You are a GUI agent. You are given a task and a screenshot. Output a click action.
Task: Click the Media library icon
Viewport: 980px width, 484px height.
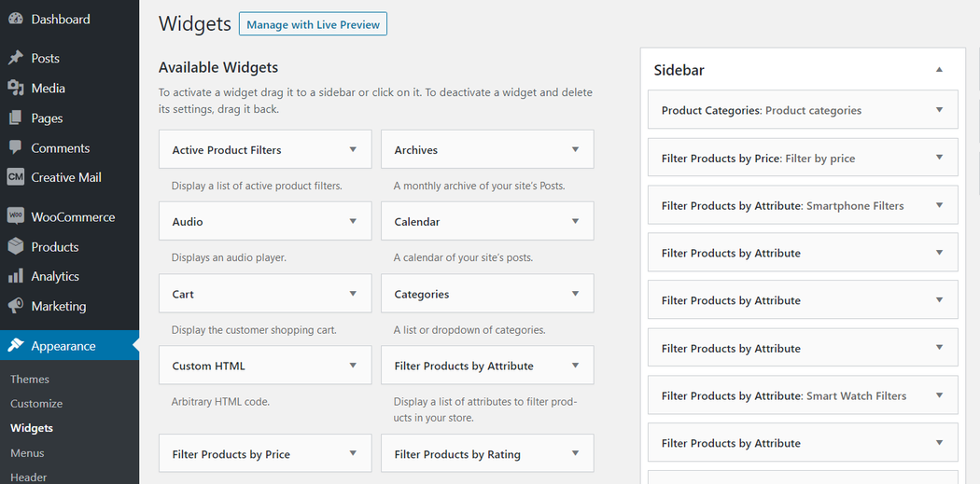tap(16, 88)
